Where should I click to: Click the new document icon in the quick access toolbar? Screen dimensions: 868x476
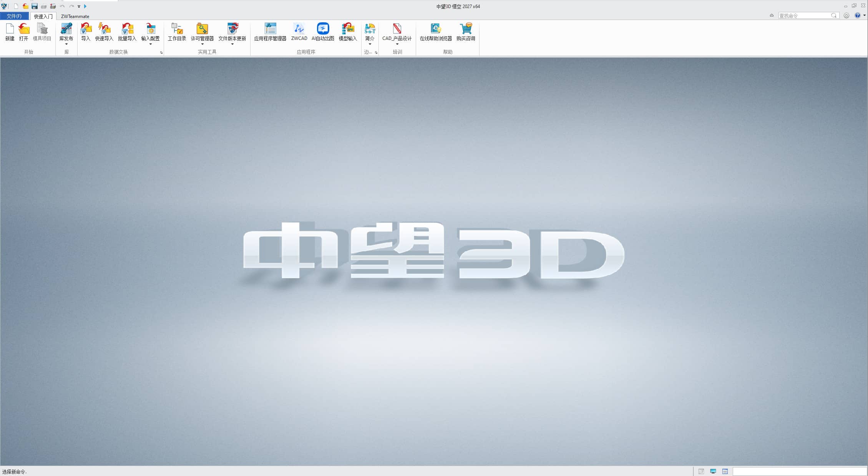pyautogui.click(x=16, y=6)
